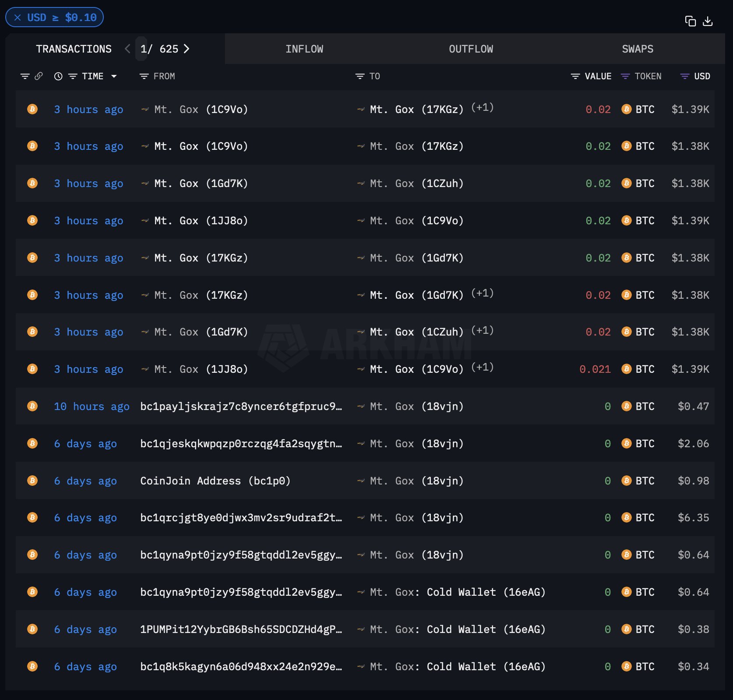
Task: Click Bitcoin chain icon in first row
Action: (x=32, y=109)
